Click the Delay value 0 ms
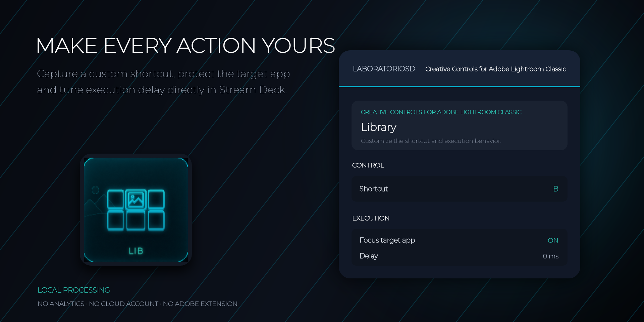Viewport: 644px width, 322px height. tap(550, 256)
